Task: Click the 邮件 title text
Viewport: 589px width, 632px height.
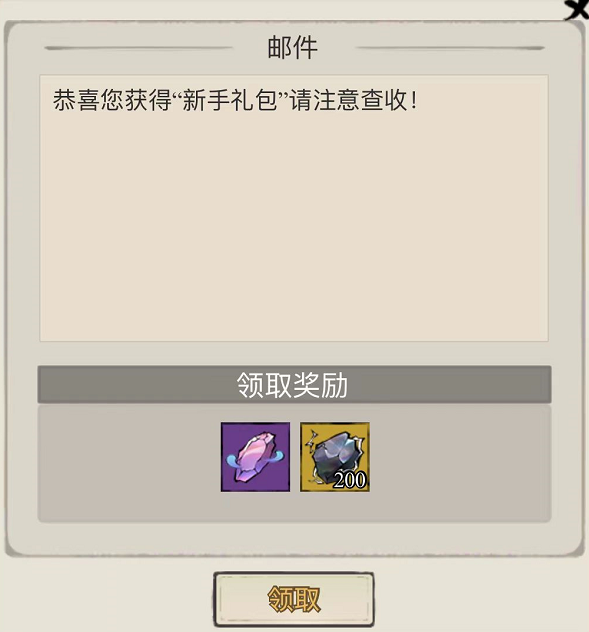Action: [x=293, y=48]
